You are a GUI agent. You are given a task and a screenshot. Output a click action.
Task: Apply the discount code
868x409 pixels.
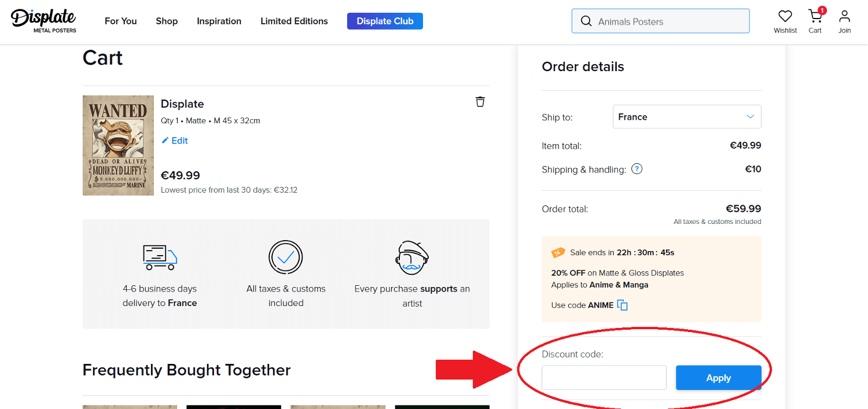(719, 378)
